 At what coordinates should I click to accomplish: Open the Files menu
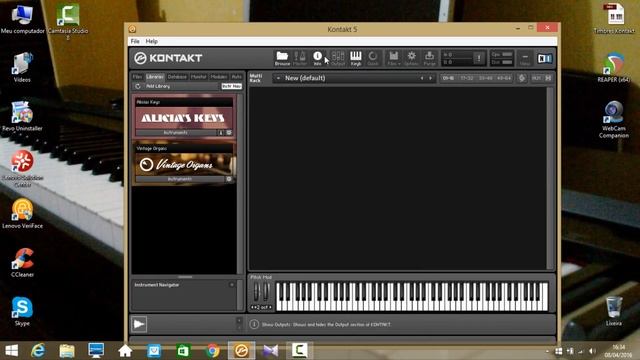393,58
